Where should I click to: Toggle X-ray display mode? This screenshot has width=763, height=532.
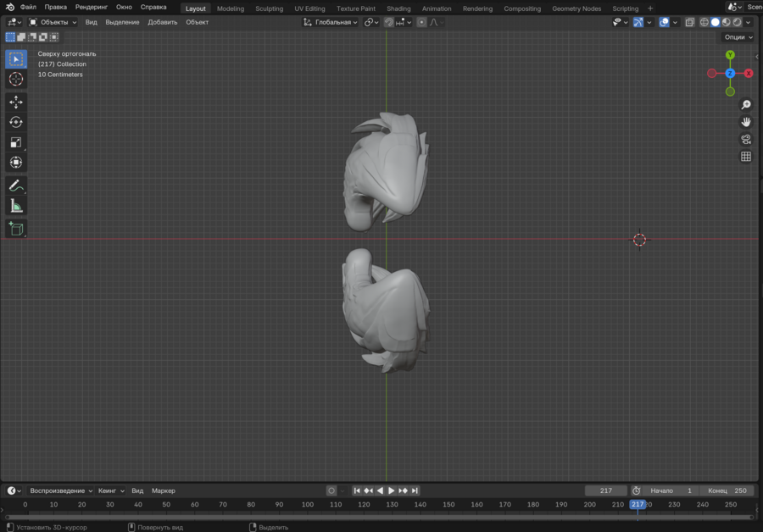pos(689,22)
